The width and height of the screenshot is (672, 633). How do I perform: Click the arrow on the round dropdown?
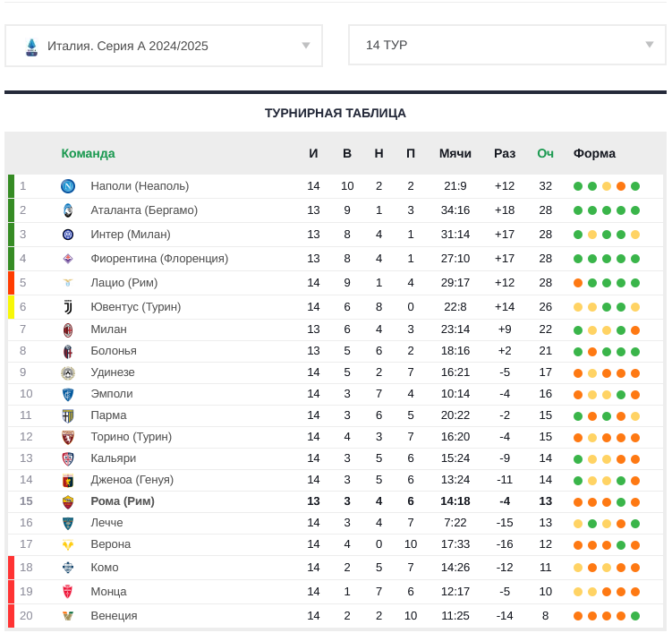(650, 45)
